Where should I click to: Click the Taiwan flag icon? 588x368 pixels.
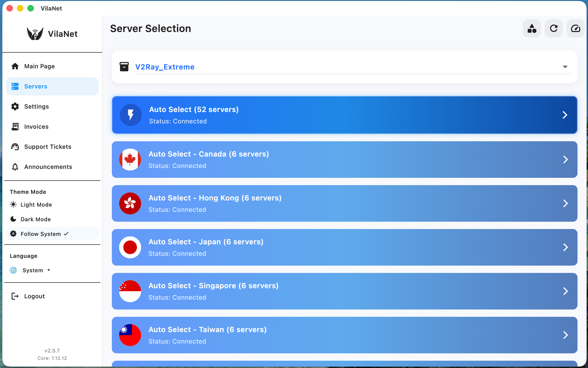pyautogui.click(x=130, y=335)
